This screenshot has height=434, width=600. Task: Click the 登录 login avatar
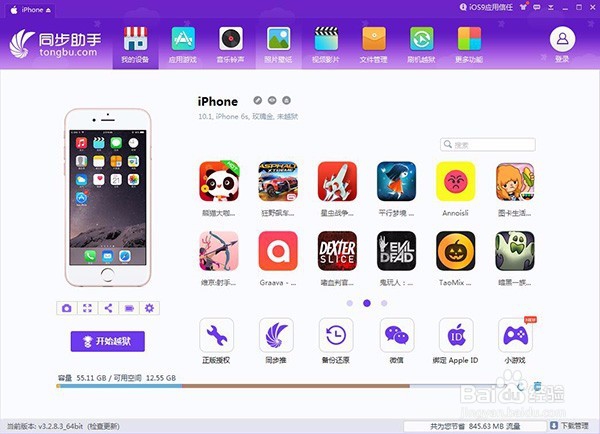tap(562, 39)
